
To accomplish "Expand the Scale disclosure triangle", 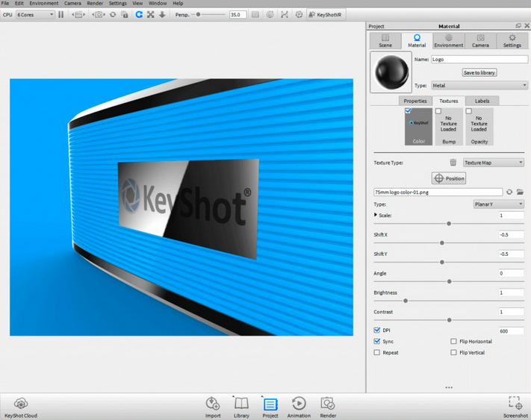I will [376, 215].
